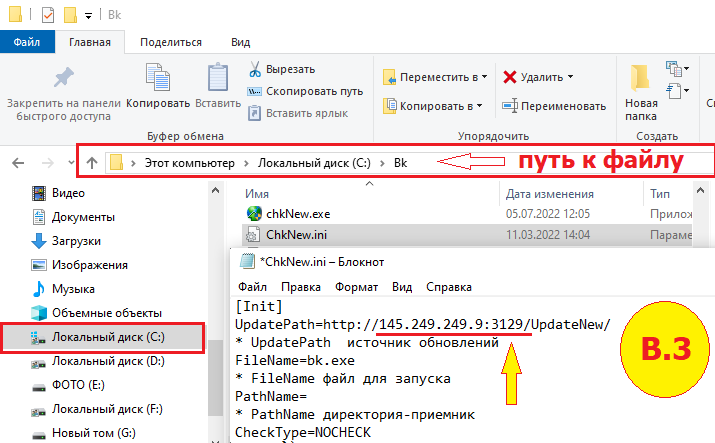
Task: Open Notepad Format menu
Action: [356, 286]
